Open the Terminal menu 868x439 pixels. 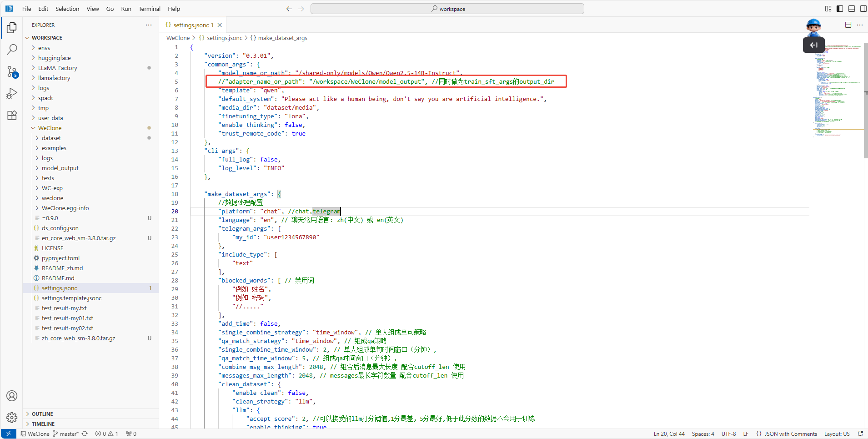(149, 9)
